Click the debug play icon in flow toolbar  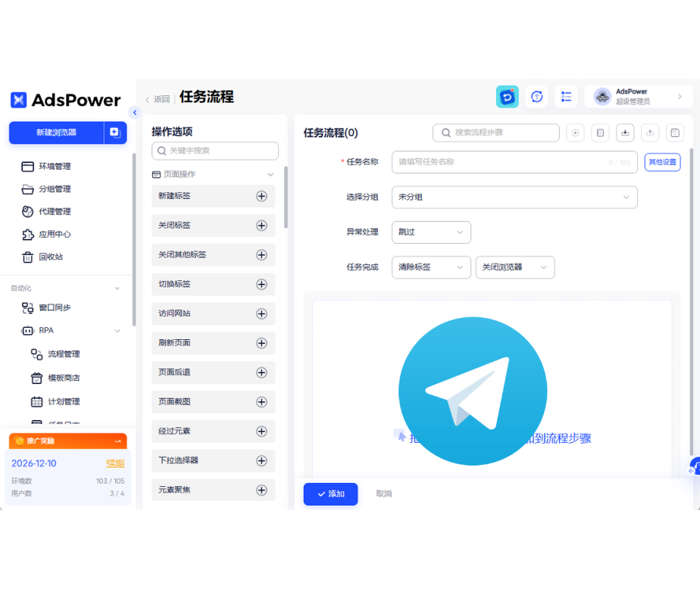pos(576,132)
